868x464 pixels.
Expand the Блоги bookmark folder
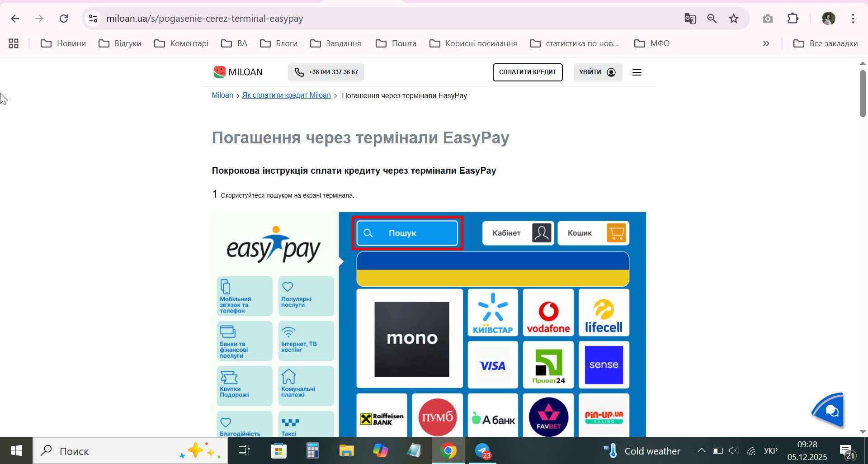pos(279,43)
